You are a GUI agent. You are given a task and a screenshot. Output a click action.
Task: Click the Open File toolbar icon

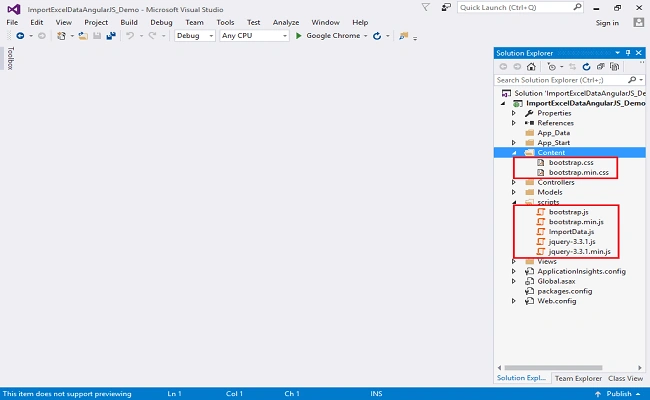click(x=83, y=36)
